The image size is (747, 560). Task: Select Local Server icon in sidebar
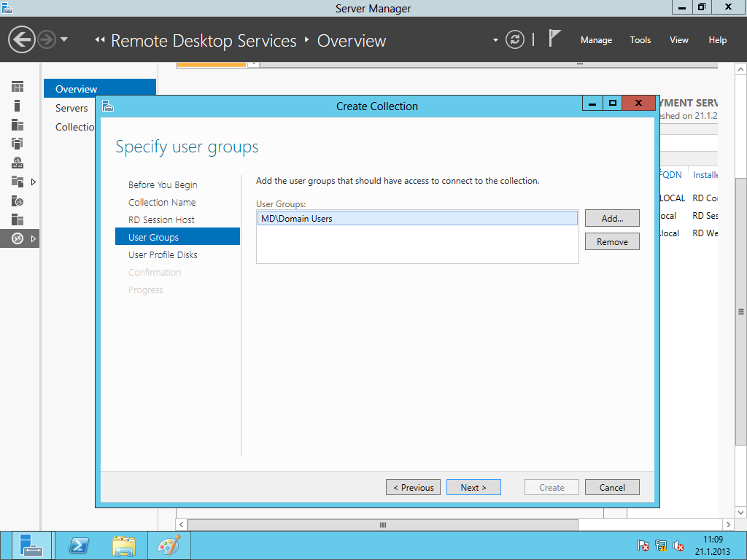(18, 106)
